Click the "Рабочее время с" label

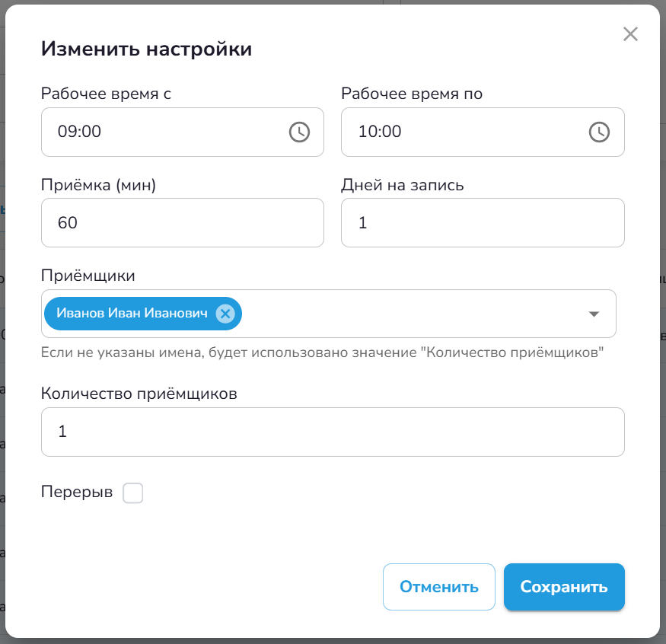tap(106, 94)
